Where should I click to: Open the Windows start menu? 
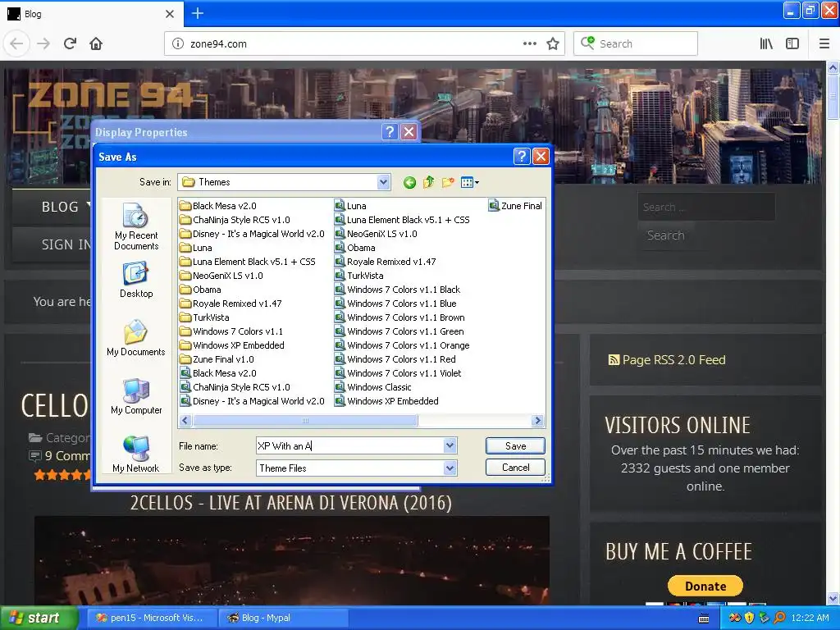click(38, 618)
